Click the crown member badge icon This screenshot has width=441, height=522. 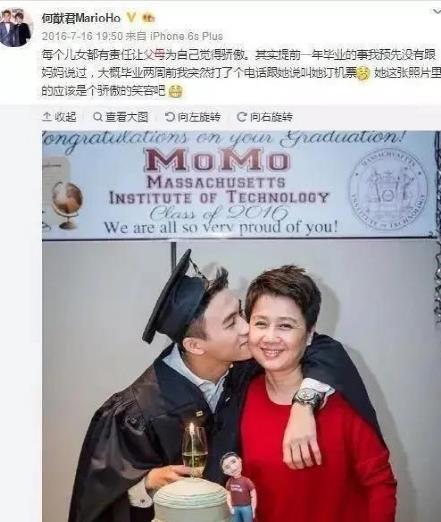coord(148,18)
